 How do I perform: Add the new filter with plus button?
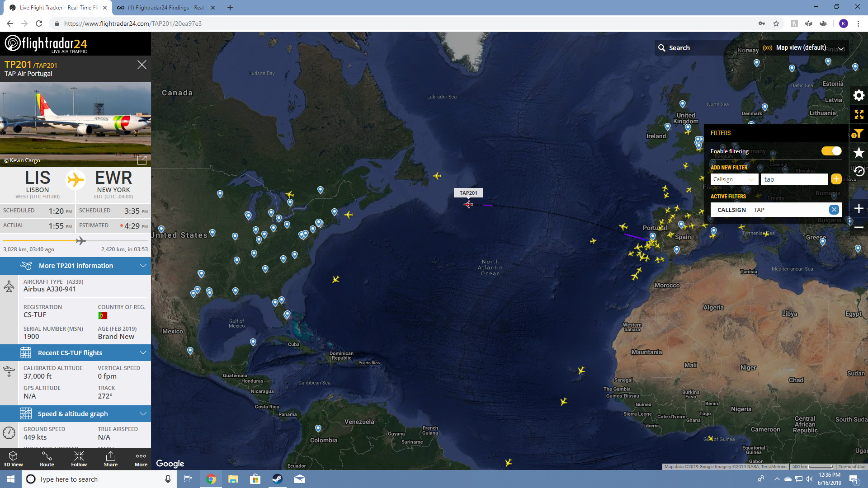click(x=836, y=179)
